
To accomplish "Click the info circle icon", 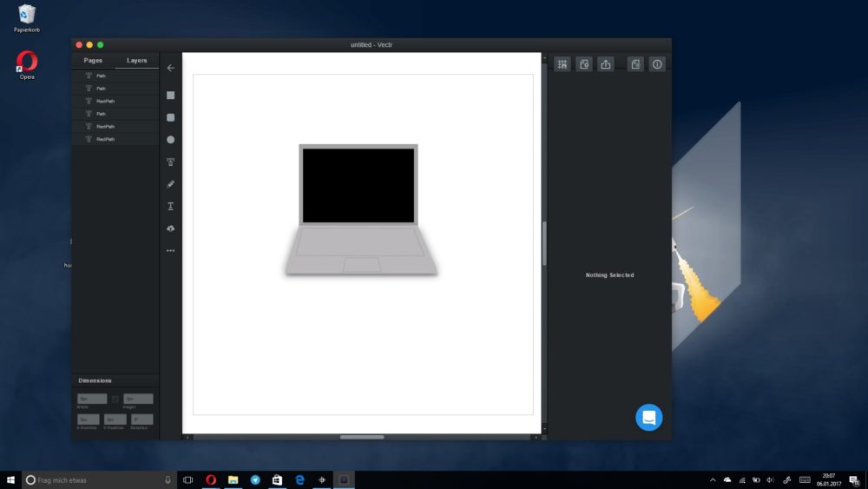I will point(657,64).
